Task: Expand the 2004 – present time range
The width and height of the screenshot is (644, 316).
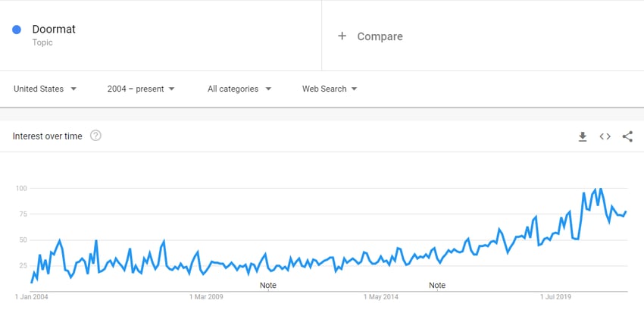Action: 141,89
